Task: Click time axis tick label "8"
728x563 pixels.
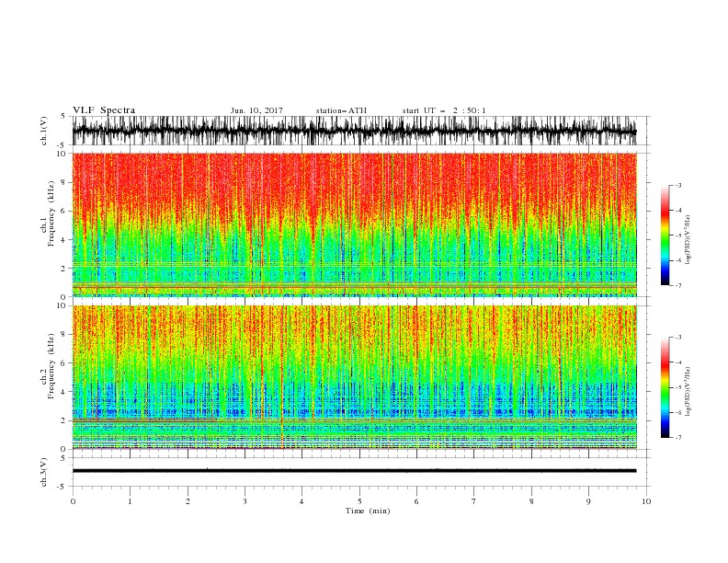Action: [x=531, y=501]
